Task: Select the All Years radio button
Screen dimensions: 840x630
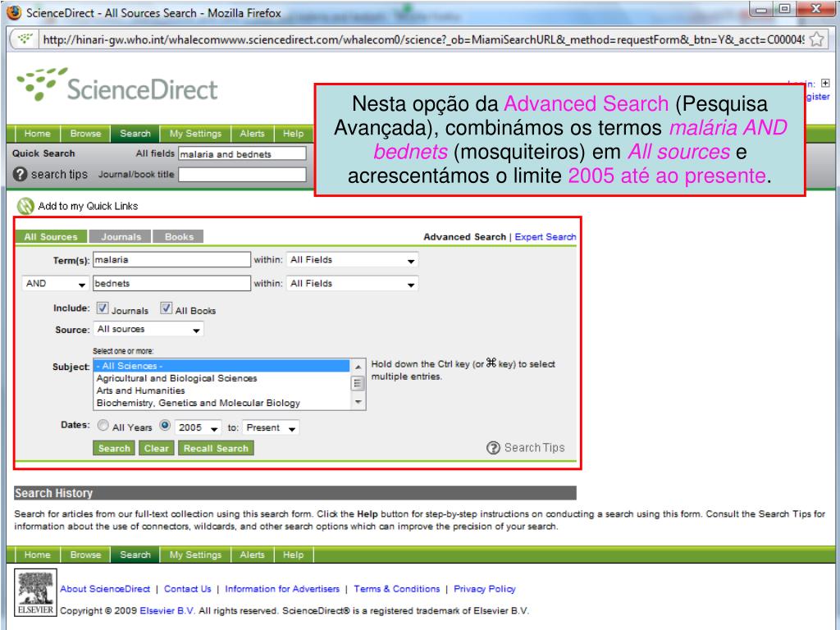Action: point(103,426)
